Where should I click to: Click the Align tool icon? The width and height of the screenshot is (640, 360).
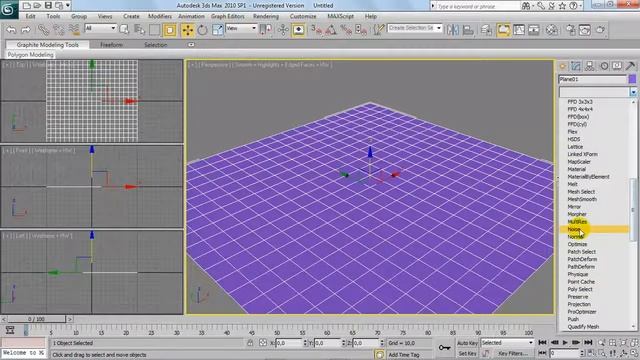click(x=468, y=29)
